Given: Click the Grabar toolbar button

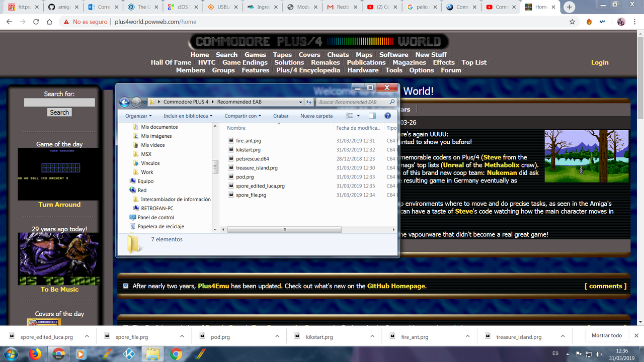Looking at the screenshot, I should point(281,116).
